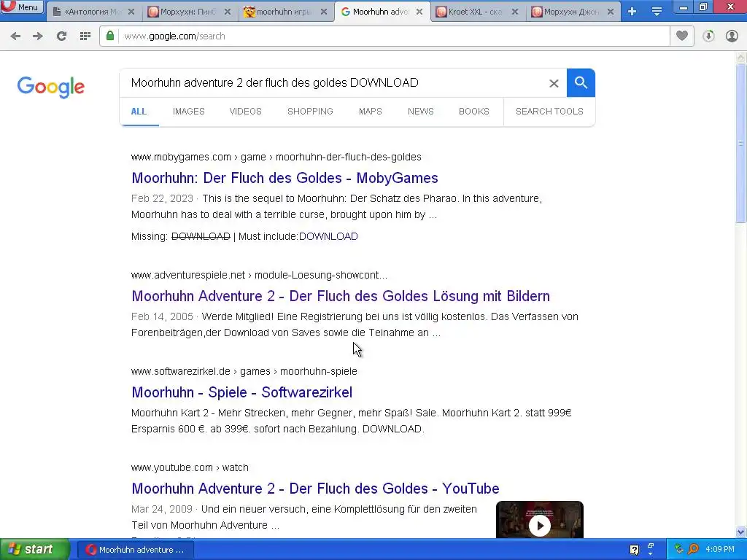This screenshot has width=747, height=560.
Task: Close the Kroet XXL tab
Action: 515,12
